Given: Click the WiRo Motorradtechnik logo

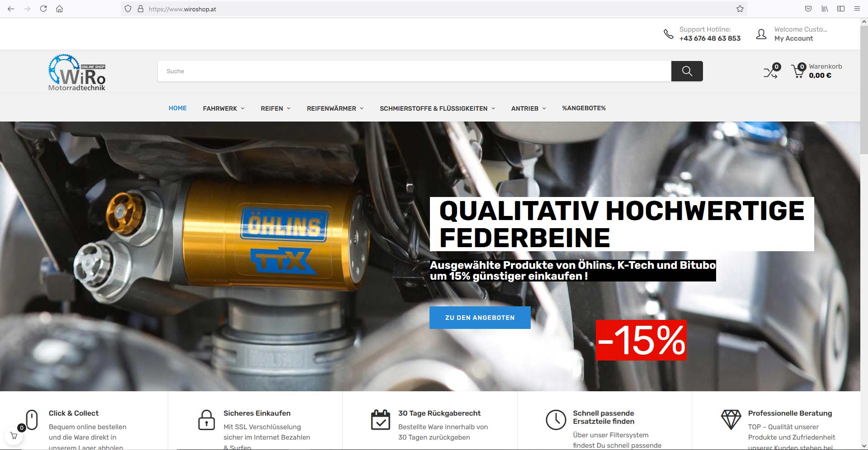Looking at the screenshot, I should pyautogui.click(x=77, y=72).
